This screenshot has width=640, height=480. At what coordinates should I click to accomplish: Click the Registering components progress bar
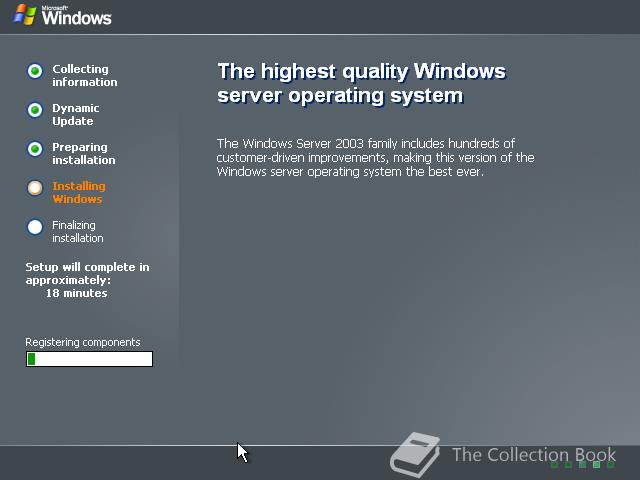[x=89, y=359]
